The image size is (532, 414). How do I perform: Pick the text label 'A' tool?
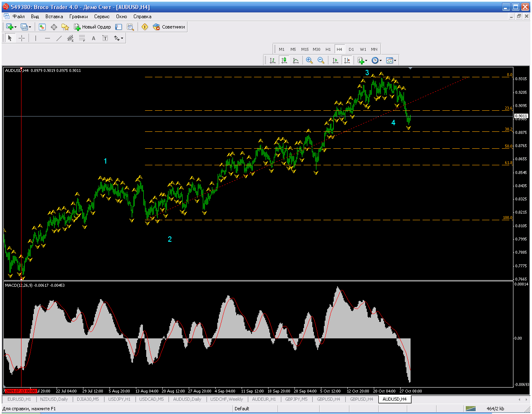tap(93, 38)
